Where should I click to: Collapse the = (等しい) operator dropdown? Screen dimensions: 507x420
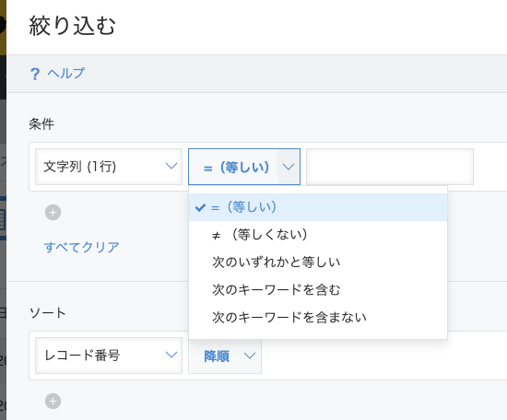[244, 167]
